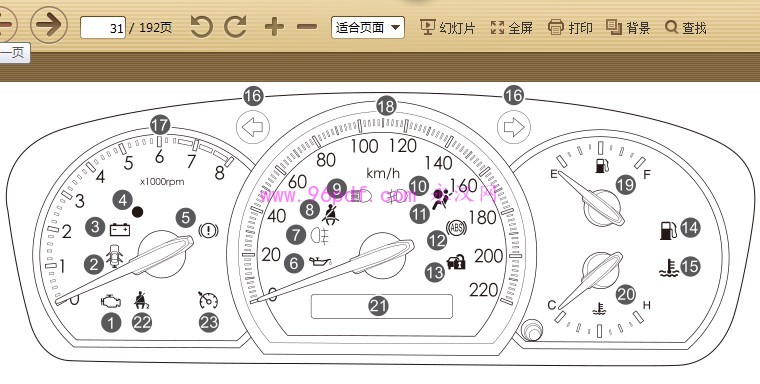The width and height of the screenshot is (760, 384).
Task: Print the document via 打印
Action: pos(570,27)
